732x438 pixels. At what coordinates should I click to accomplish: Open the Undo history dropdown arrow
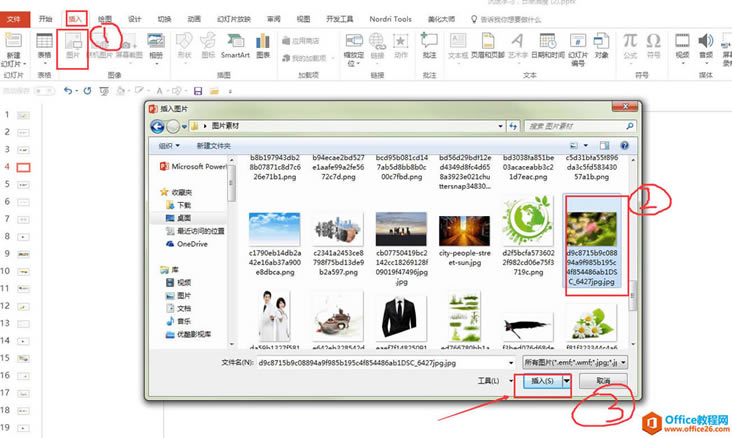click(76, 91)
